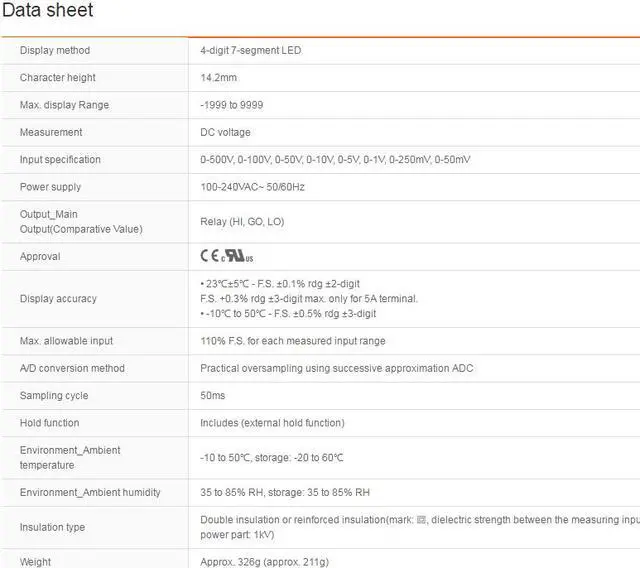This screenshot has height=568, width=640.
Task: Click the DC voltage measurement value
Action: click(225, 132)
